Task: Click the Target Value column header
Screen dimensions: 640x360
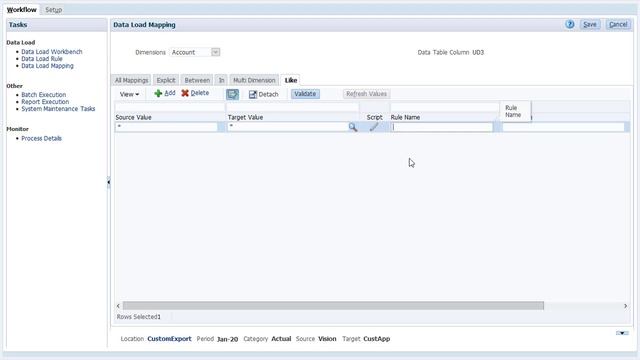Action: [x=245, y=117]
